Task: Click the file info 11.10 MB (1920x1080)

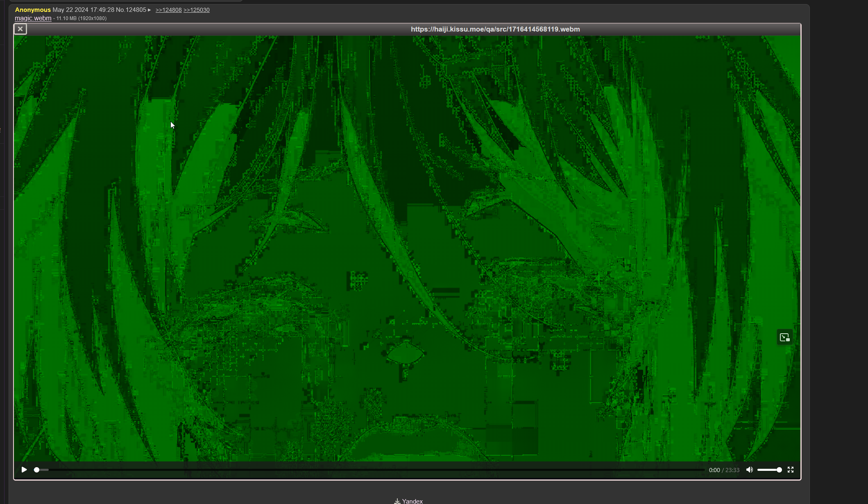Action: pos(81,18)
